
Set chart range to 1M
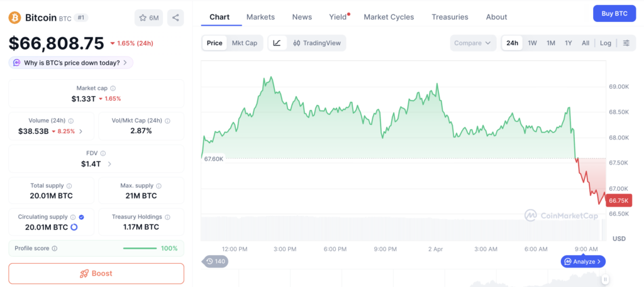[x=551, y=43]
